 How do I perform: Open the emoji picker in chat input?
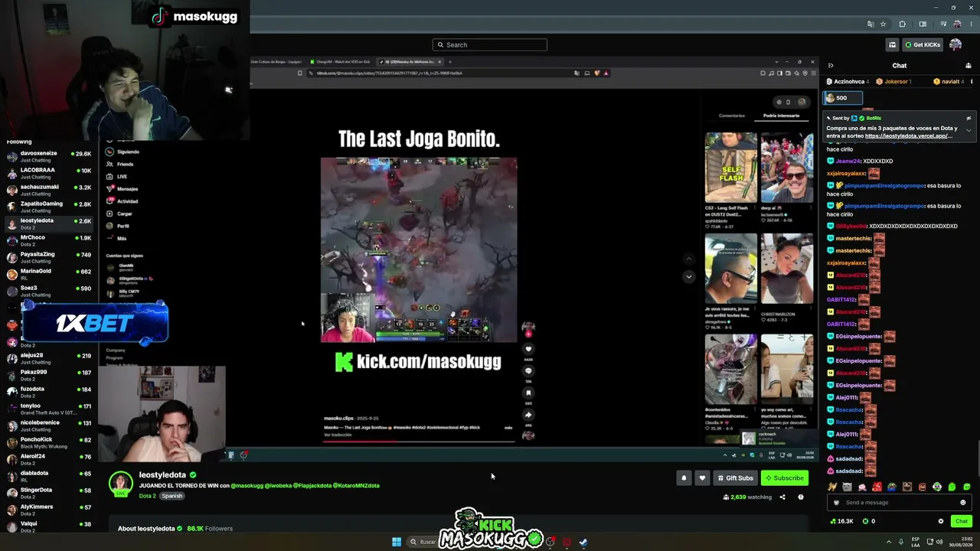[963, 503]
